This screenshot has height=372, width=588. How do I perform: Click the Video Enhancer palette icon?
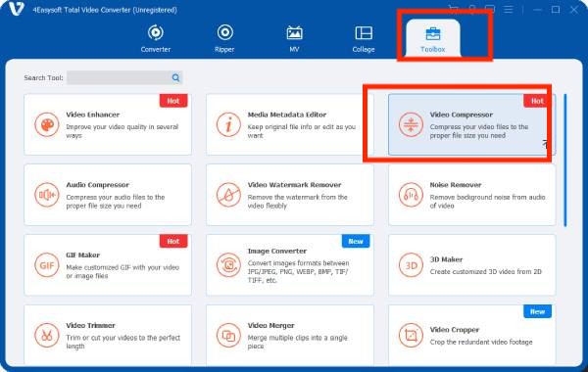[x=47, y=124]
